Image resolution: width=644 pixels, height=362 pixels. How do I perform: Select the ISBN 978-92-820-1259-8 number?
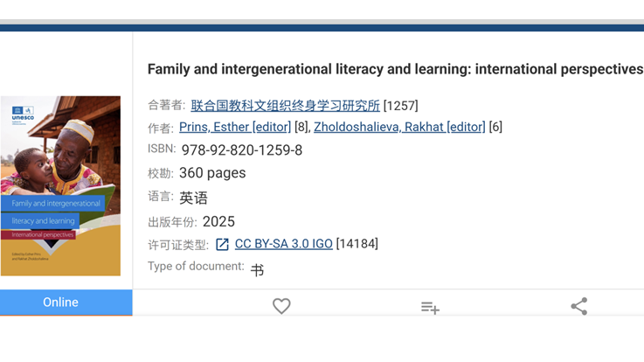pos(242,150)
